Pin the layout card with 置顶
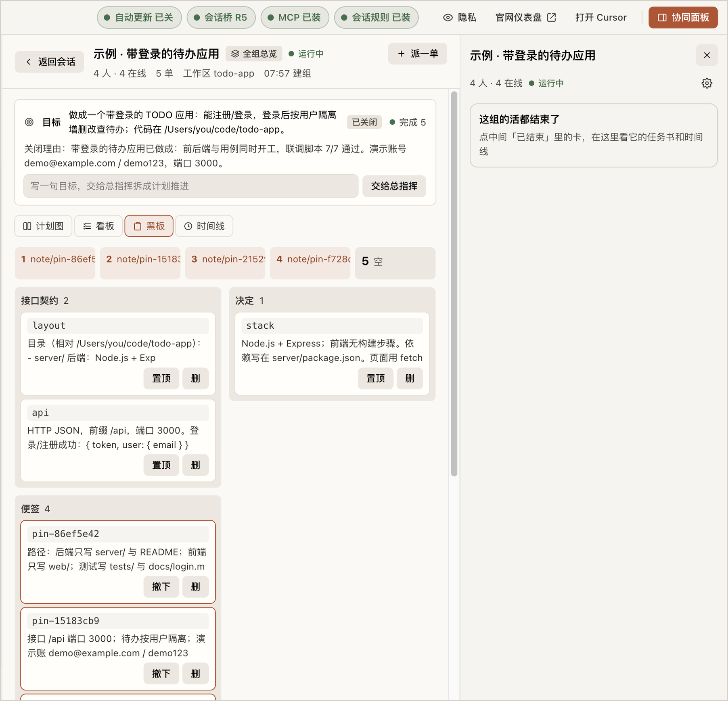 click(x=161, y=378)
